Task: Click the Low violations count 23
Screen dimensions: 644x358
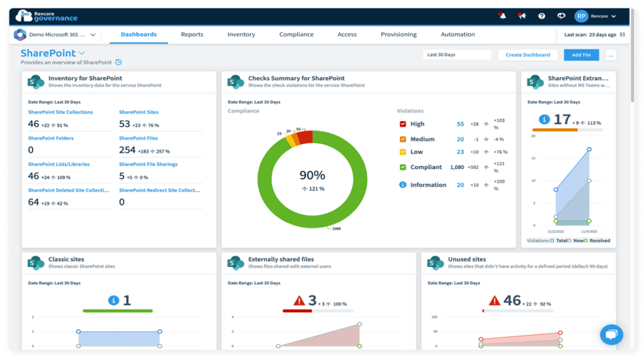Action: 460,152
